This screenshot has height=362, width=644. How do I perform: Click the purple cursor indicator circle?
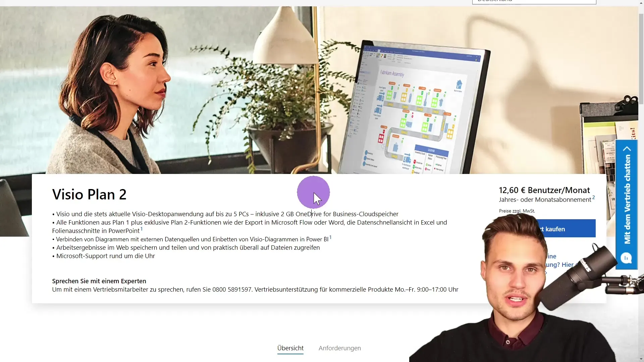(x=313, y=193)
